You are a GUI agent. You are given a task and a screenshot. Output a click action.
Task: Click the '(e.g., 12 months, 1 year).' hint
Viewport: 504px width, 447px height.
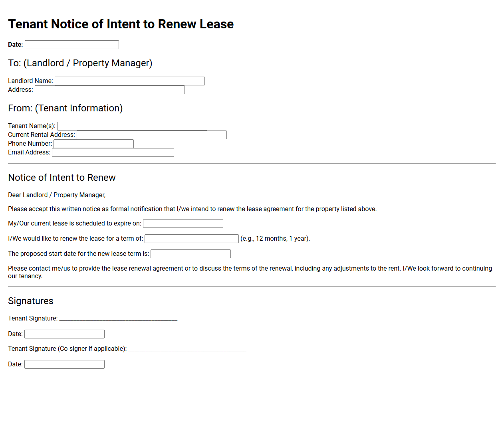[x=275, y=239]
